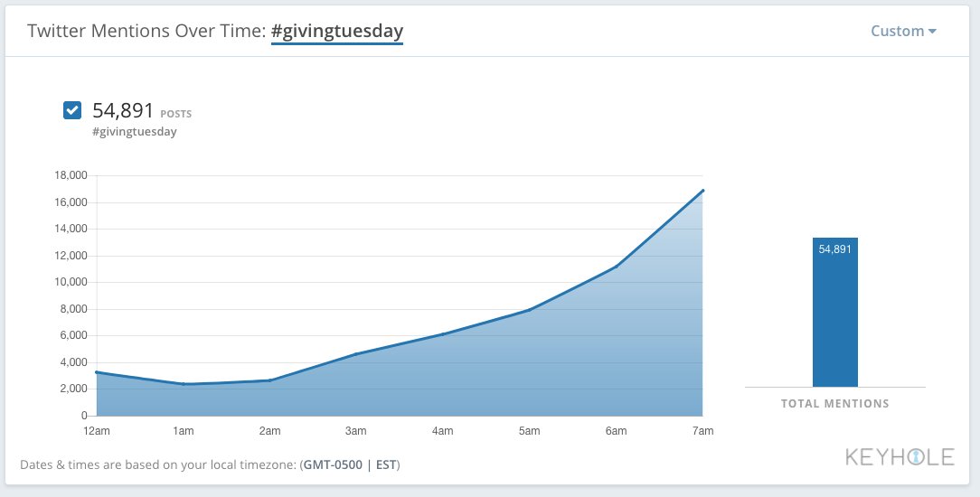This screenshot has width=980, height=497.
Task: Click the 16,000 y-axis label
Action: pyautogui.click(x=70, y=202)
